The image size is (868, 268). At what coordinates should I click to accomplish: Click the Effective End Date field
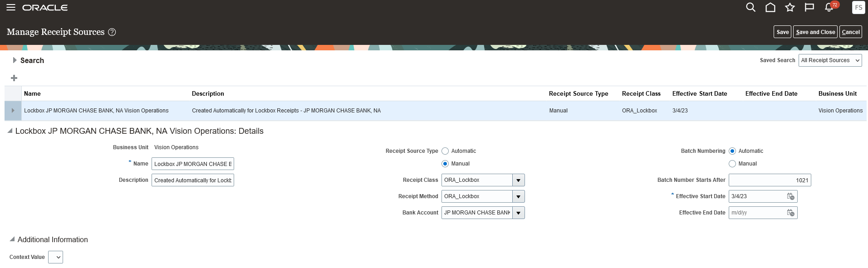(x=757, y=213)
